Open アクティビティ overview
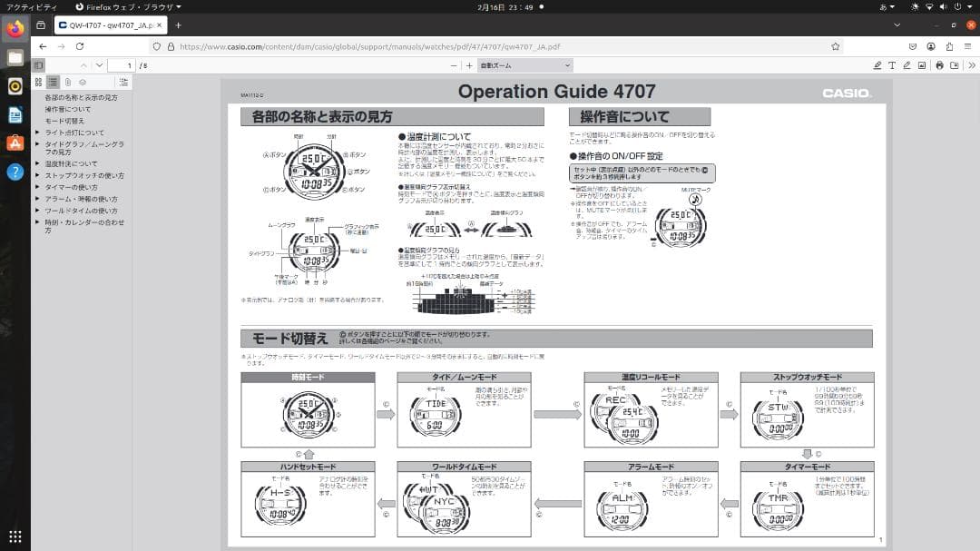Viewport: 980px width, 551px height. pos(32,7)
